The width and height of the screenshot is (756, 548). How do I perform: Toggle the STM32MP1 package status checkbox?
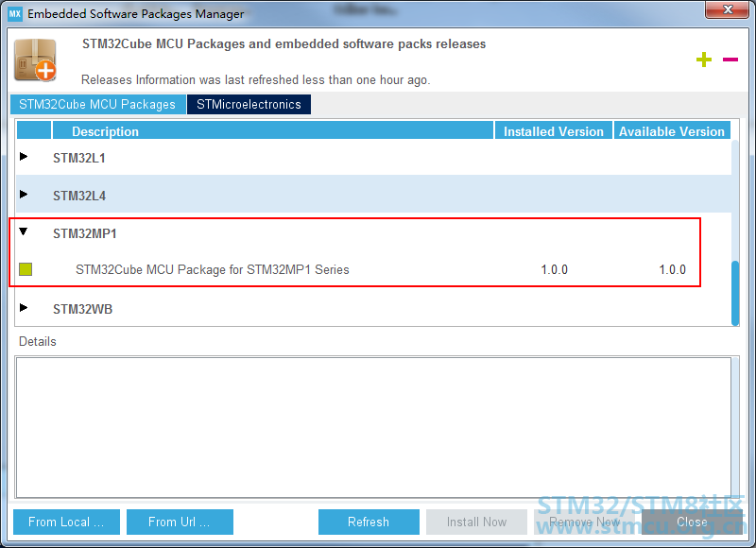(26, 269)
